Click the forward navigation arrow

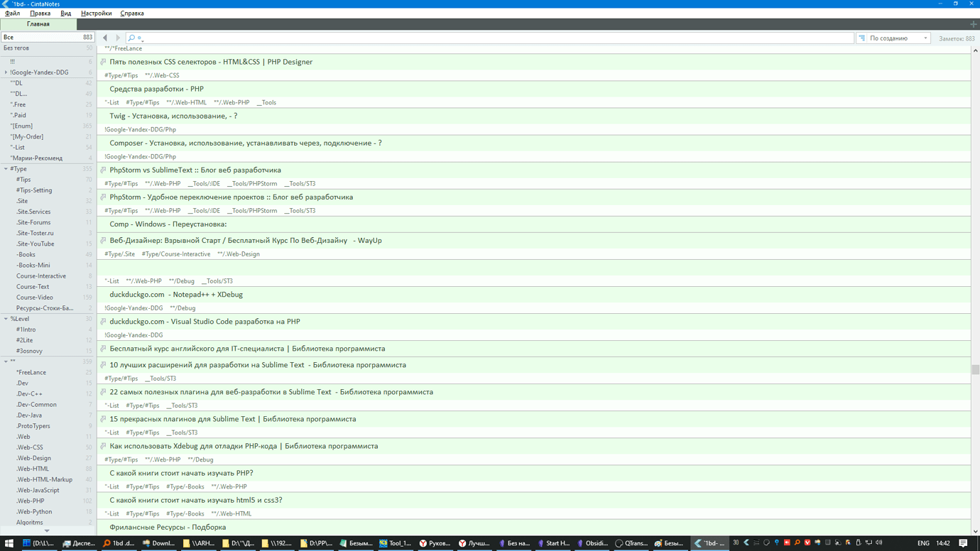point(118,38)
